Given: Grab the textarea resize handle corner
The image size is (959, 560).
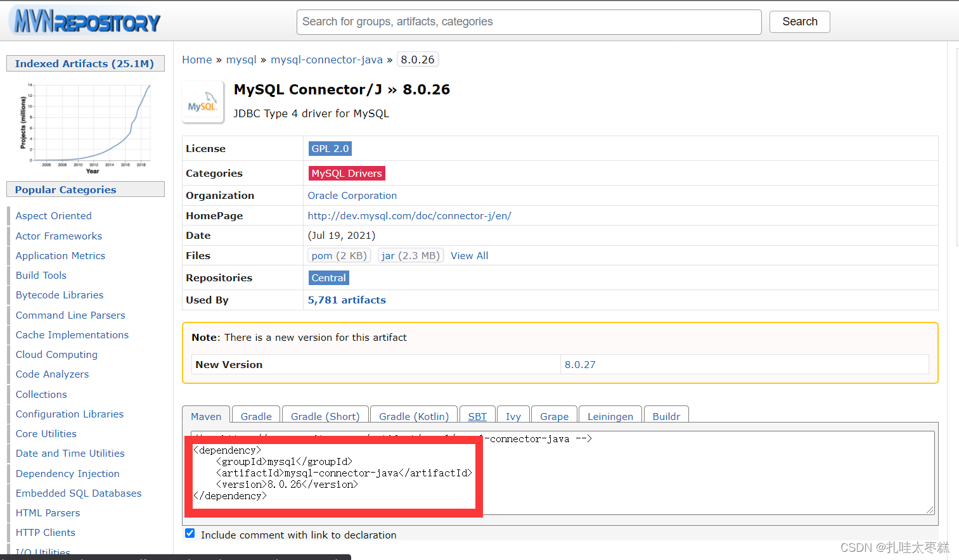Looking at the screenshot, I should coord(930,510).
